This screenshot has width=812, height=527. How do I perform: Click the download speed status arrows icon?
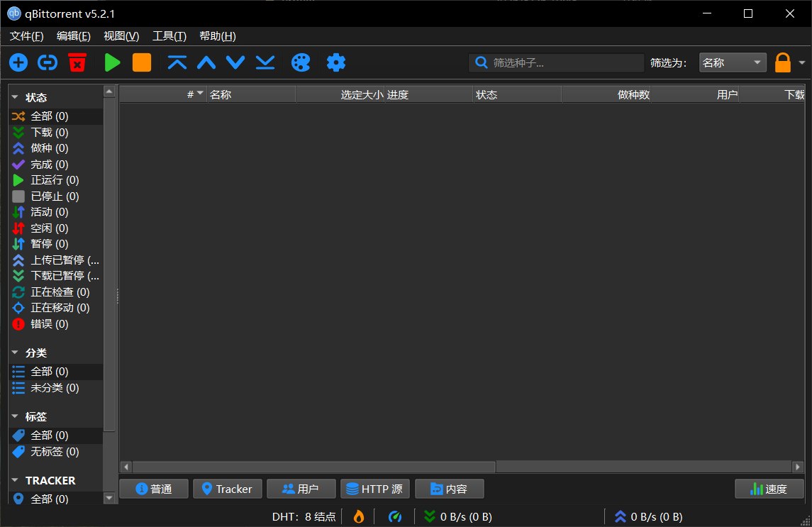pos(429,516)
